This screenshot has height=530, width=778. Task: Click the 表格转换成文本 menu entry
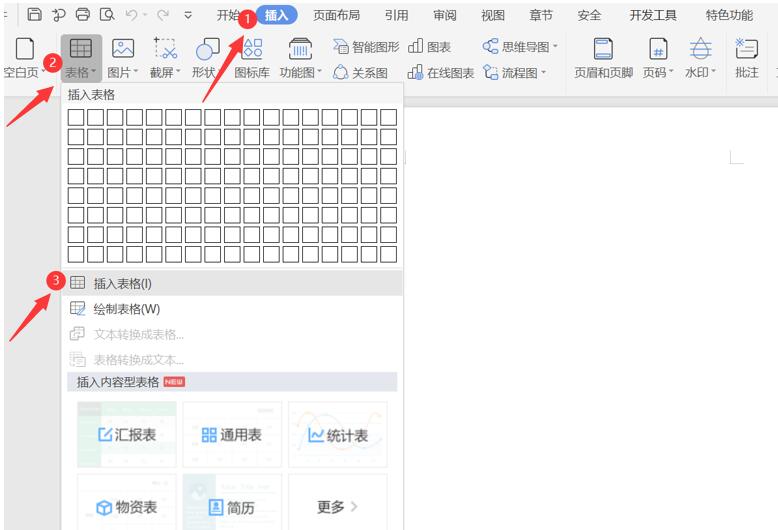[232, 359]
